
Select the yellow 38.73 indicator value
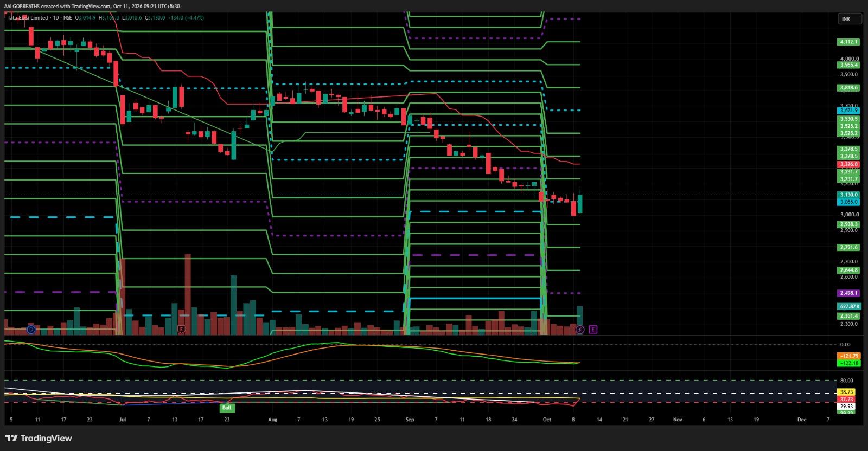pyautogui.click(x=847, y=392)
